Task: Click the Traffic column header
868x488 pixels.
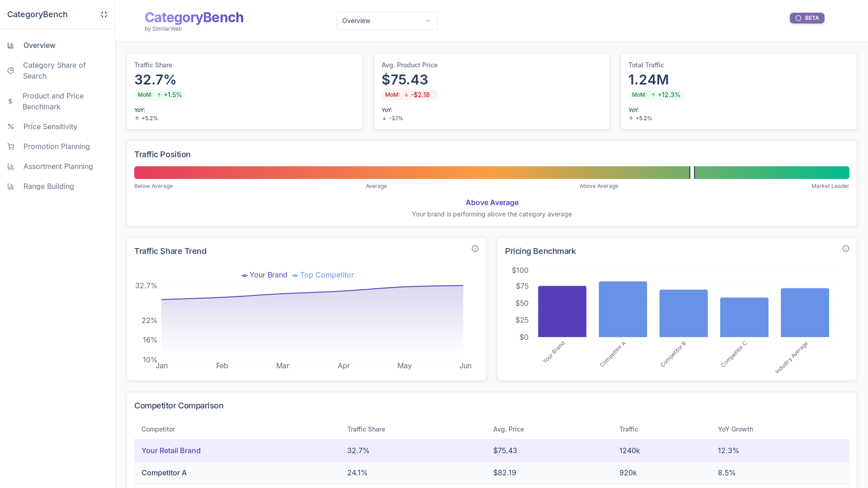Action: point(629,429)
